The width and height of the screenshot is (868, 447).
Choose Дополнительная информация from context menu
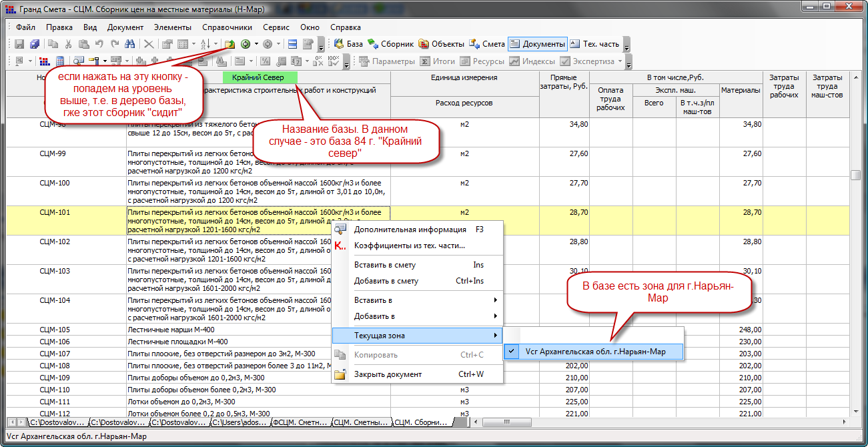pos(410,230)
